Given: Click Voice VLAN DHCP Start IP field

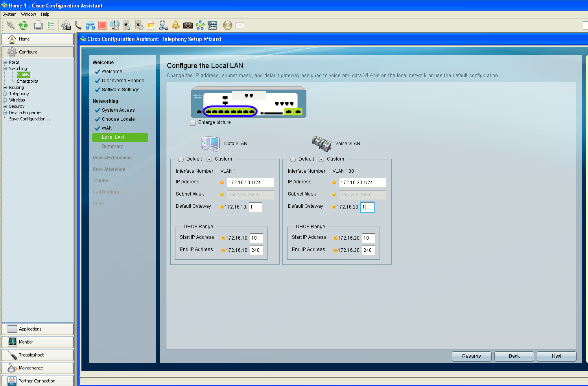Looking at the screenshot, I should 369,238.
